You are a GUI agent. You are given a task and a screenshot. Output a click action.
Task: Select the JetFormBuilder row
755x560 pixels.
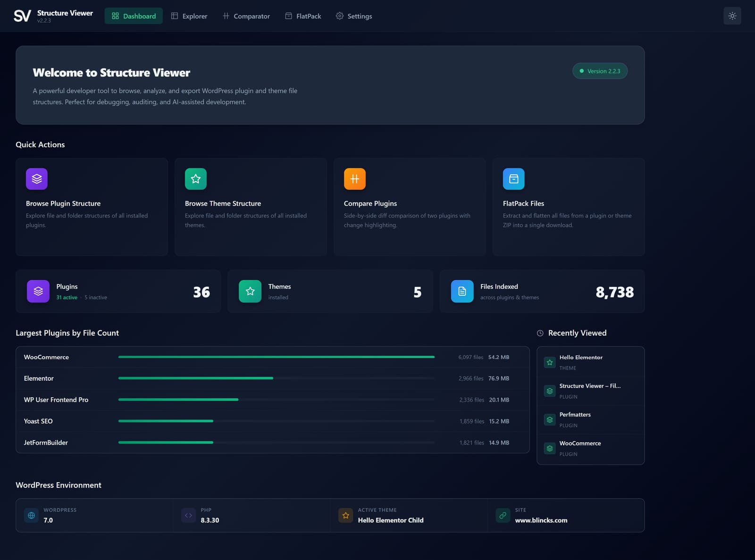click(x=273, y=443)
